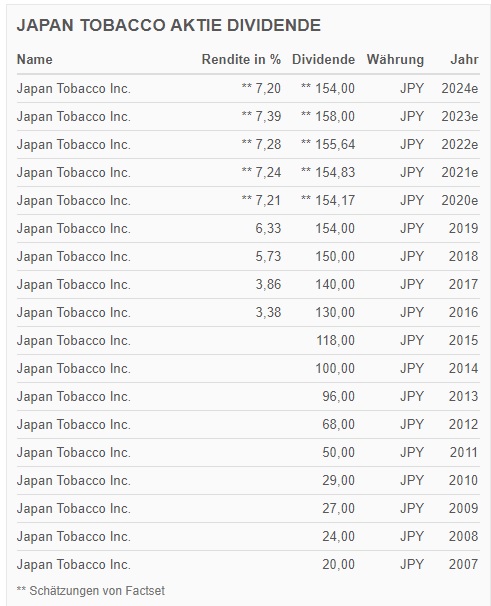Select the dividend value '** 158,00'
The height and width of the screenshot is (606, 491).
327,116
